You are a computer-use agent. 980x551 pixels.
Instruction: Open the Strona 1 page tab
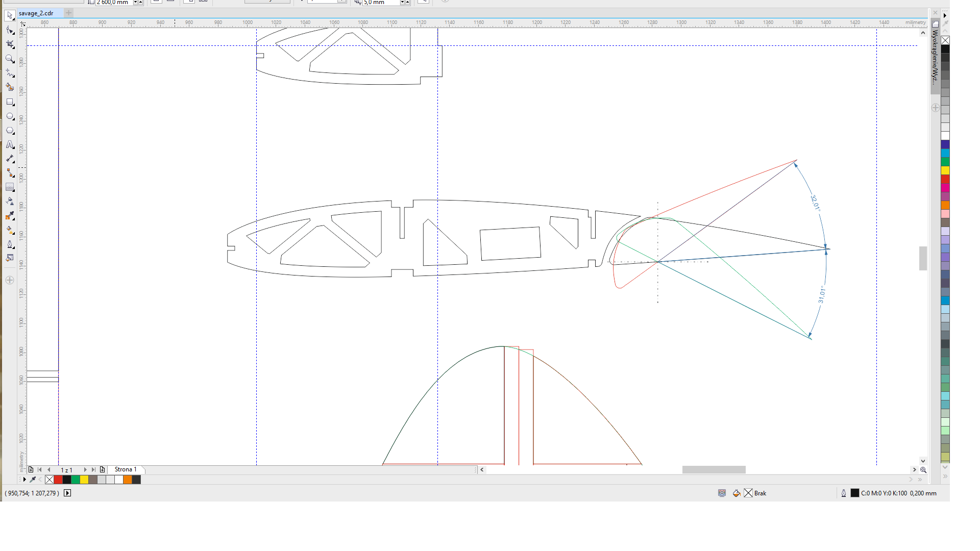126,469
